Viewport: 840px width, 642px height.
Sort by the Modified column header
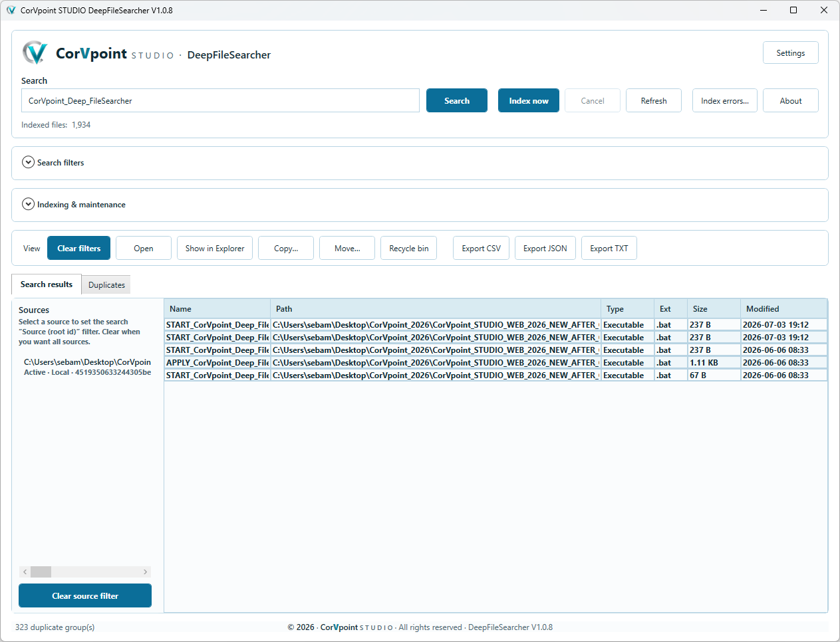[x=784, y=308]
